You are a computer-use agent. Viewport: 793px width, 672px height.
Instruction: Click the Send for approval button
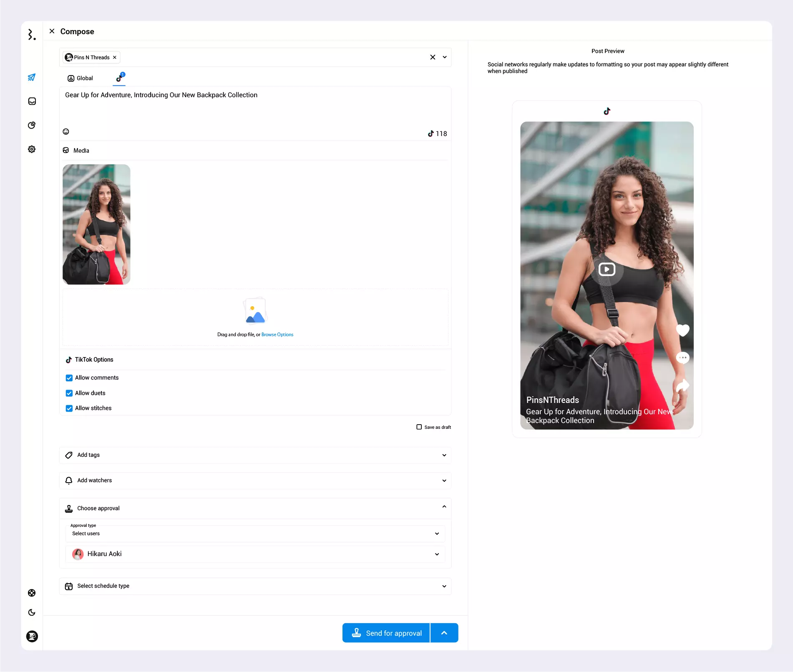pos(386,633)
